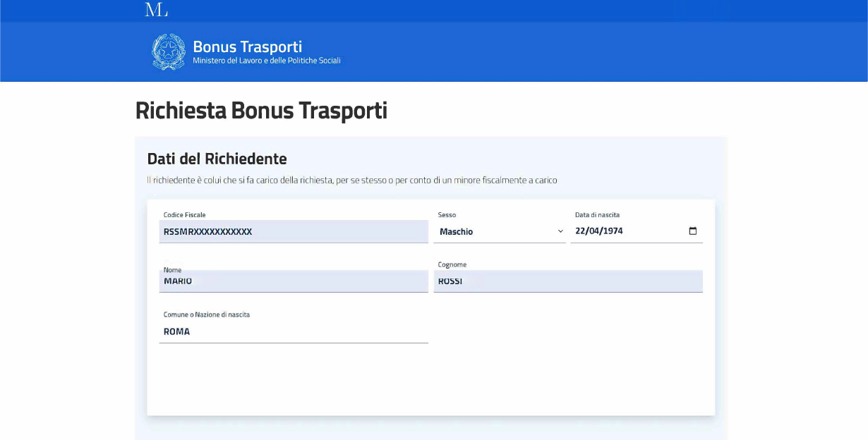868x440 pixels.
Task: Click the Bonus Trasporti header title
Action: (247, 47)
